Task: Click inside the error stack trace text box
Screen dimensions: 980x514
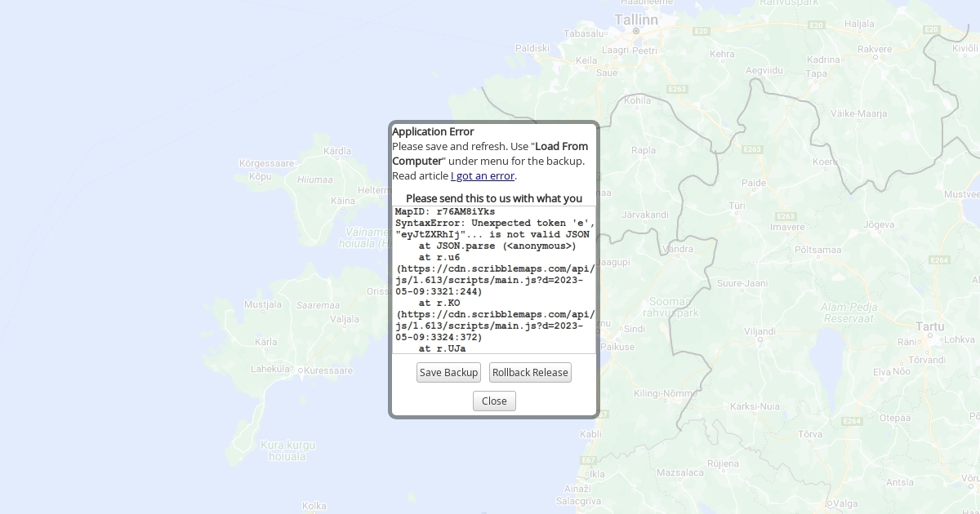Action: (494, 280)
